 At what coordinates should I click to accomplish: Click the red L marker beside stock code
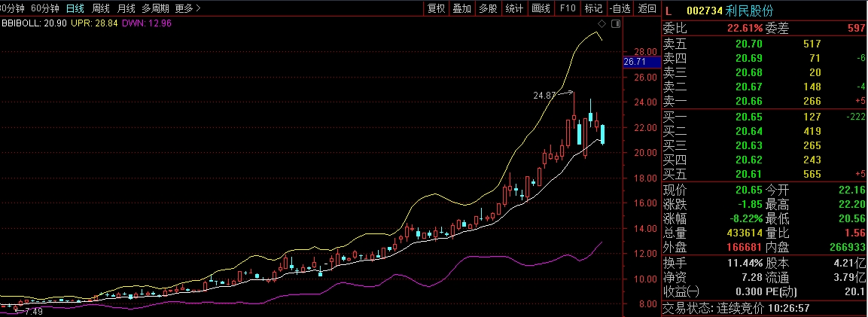pos(668,11)
